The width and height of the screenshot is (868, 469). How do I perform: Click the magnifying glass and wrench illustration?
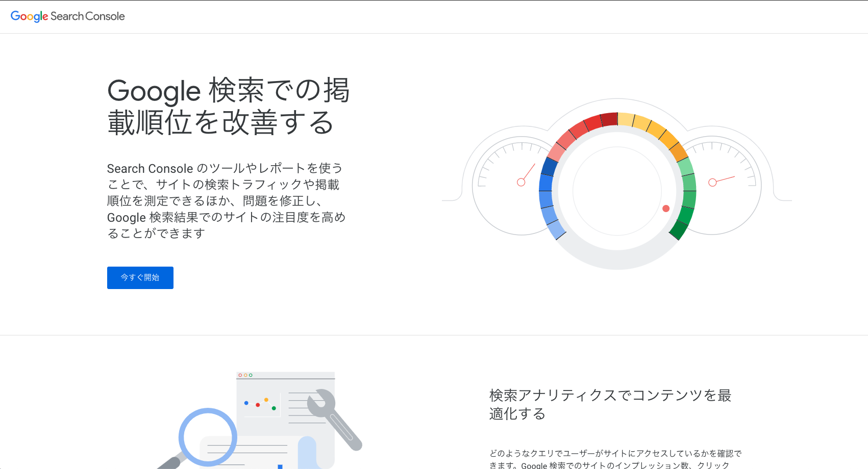(259, 420)
